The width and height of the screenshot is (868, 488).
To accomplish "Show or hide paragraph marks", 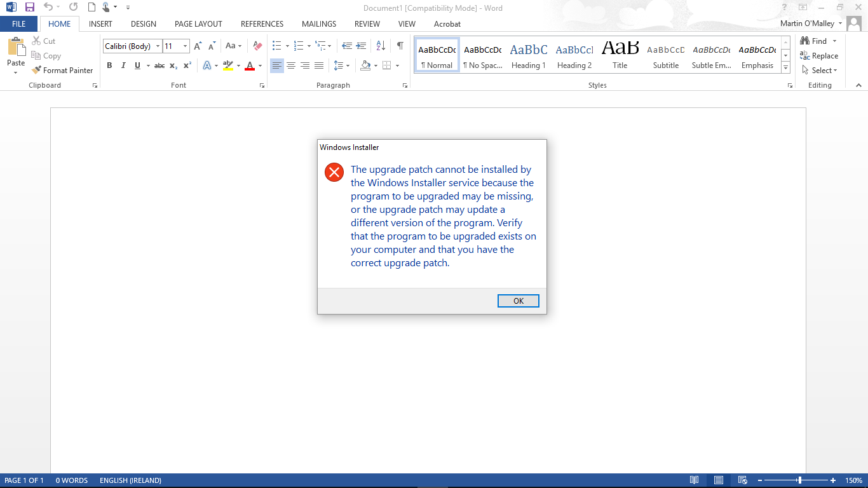I will click(400, 46).
